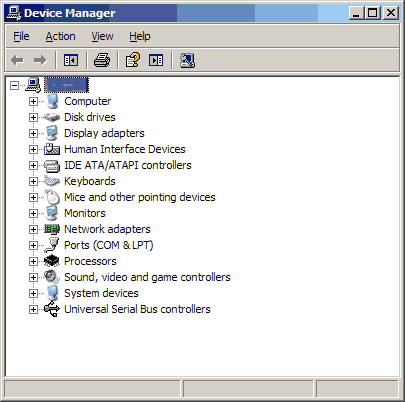The width and height of the screenshot is (405, 402).
Task: Open the Properties/Help question mark icon
Action: (133, 60)
